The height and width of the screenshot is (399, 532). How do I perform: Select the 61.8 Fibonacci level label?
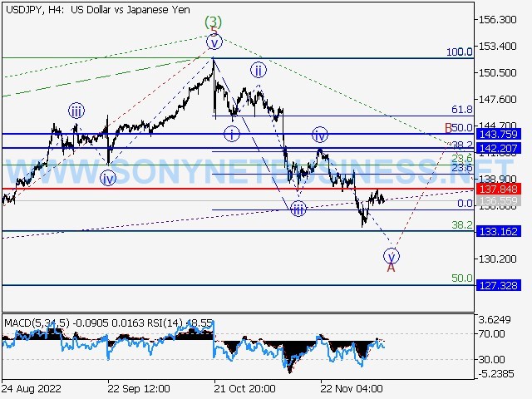pyautogui.click(x=462, y=109)
